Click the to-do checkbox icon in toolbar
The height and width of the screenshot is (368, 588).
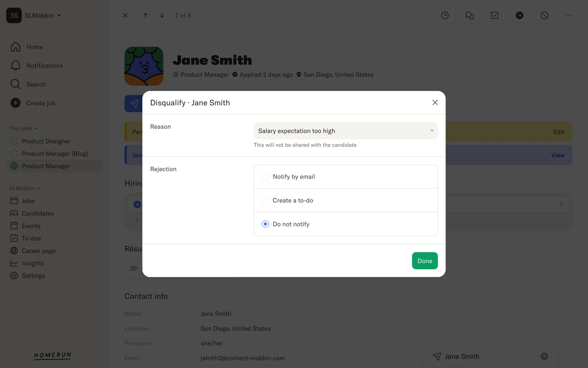[x=495, y=15]
